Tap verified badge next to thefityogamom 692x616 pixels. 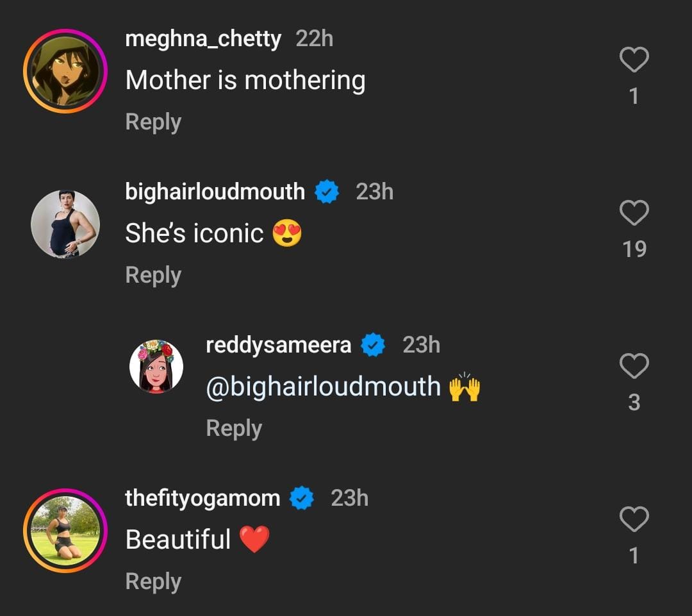pyautogui.click(x=302, y=499)
